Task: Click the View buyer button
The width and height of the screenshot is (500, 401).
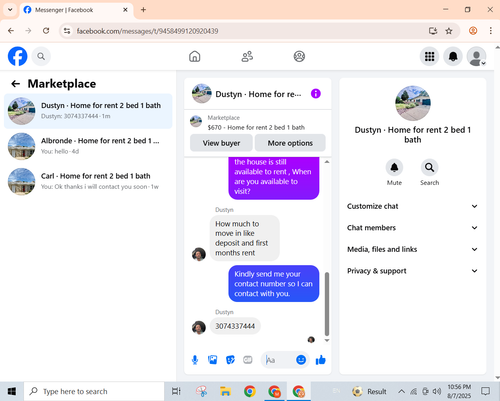Action: 221,143
